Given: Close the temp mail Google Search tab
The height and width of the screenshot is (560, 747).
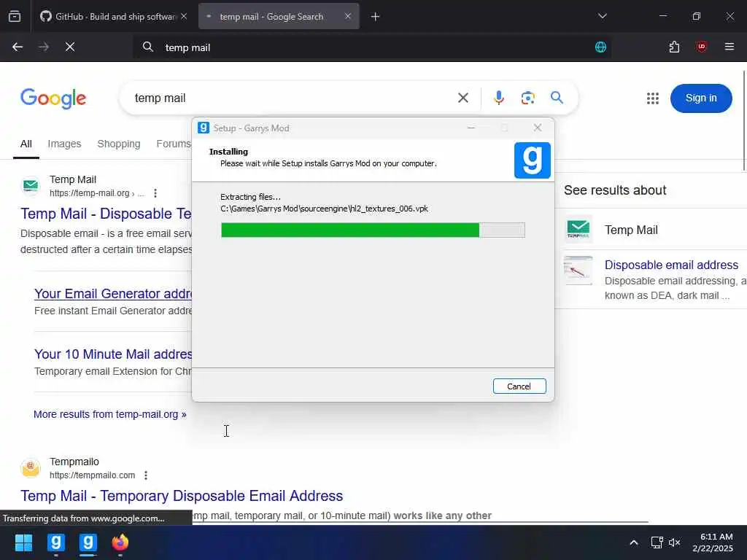Looking at the screenshot, I should [x=348, y=17].
